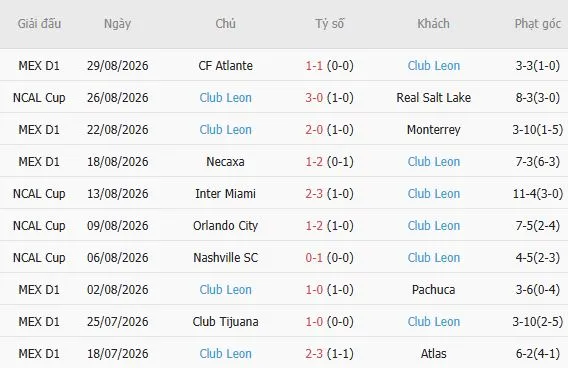
Task: Click the 3-0 score against Real Salt Lake
Action: click(x=314, y=97)
